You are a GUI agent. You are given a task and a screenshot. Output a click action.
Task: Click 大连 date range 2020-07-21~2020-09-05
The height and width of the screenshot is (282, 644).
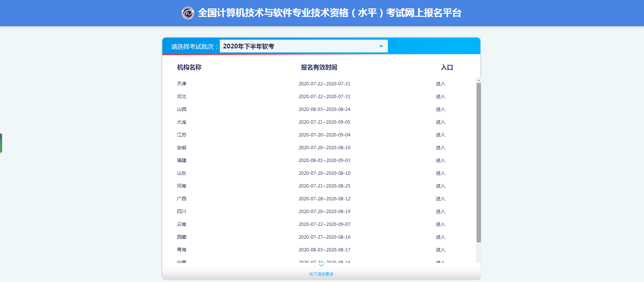[324, 122]
